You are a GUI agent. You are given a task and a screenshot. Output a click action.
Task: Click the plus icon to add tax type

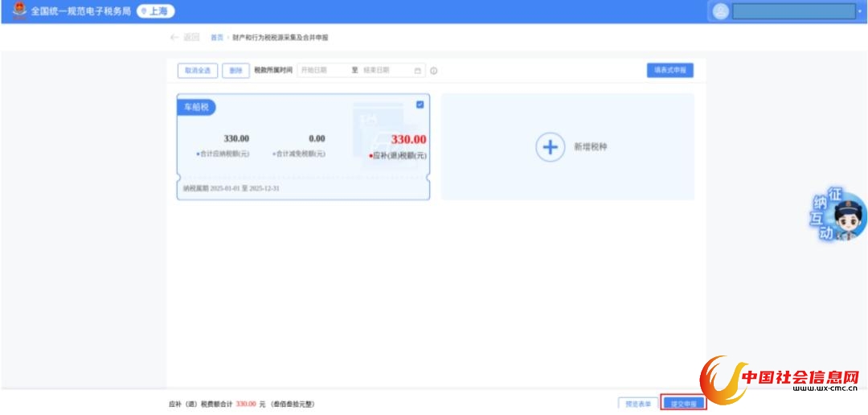point(551,147)
